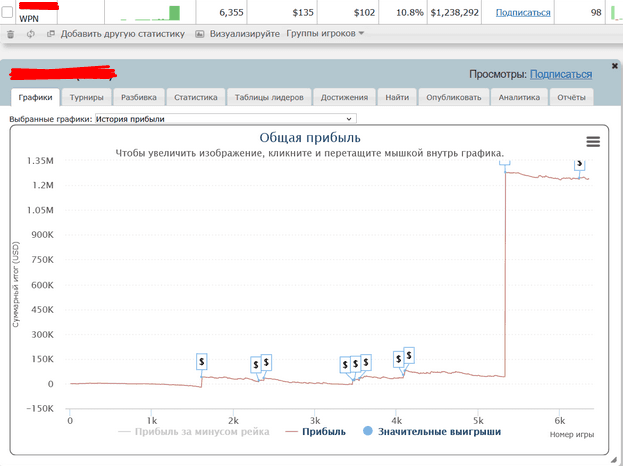Click the big win marker near 5.3k
Viewport: 623px width, 466px height.
[x=505, y=162]
